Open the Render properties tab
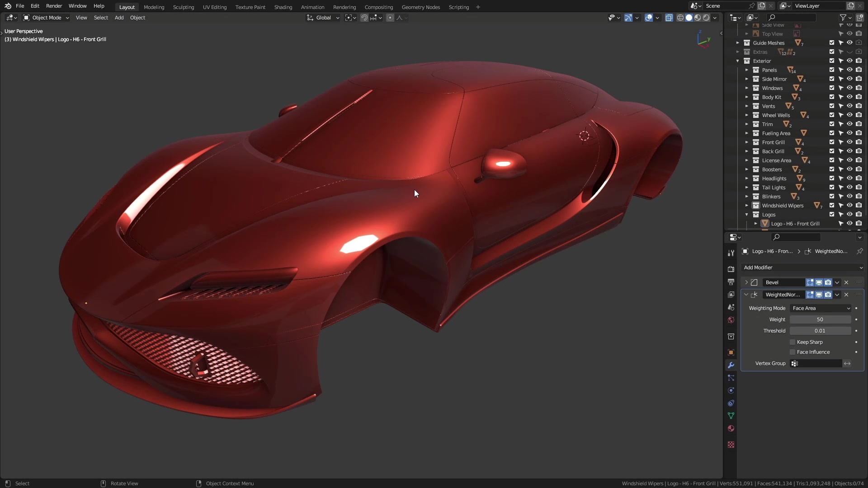The height and width of the screenshot is (488, 868). [731, 269]
